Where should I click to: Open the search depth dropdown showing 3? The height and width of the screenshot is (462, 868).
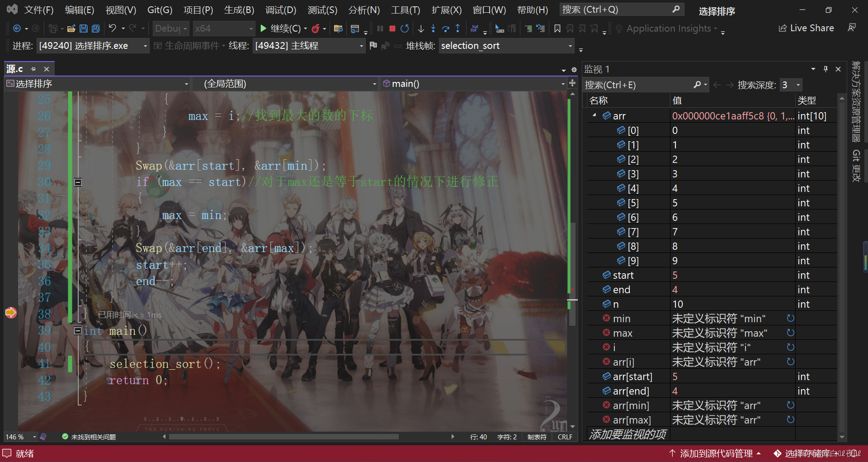coord(791,85)
